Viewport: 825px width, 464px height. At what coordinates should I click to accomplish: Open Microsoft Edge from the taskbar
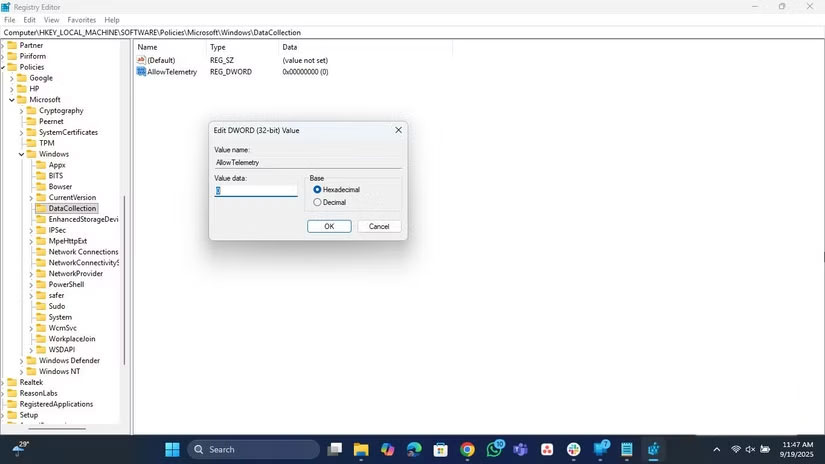[414, 449]
